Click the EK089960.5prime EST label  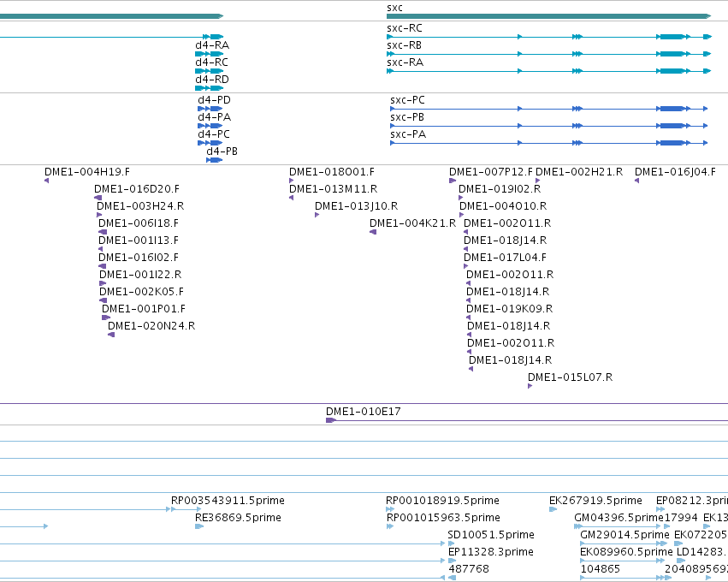coord(626,553)
